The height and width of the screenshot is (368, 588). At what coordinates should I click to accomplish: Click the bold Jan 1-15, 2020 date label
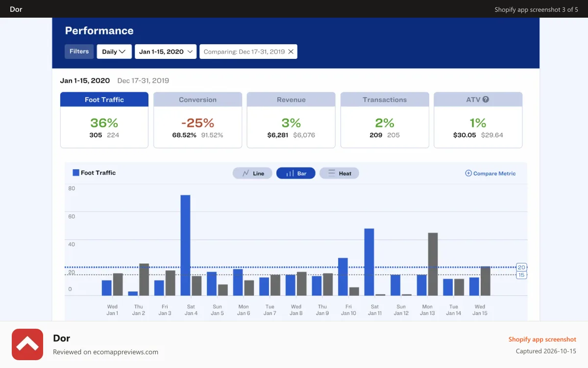click(x=85, y=80)
